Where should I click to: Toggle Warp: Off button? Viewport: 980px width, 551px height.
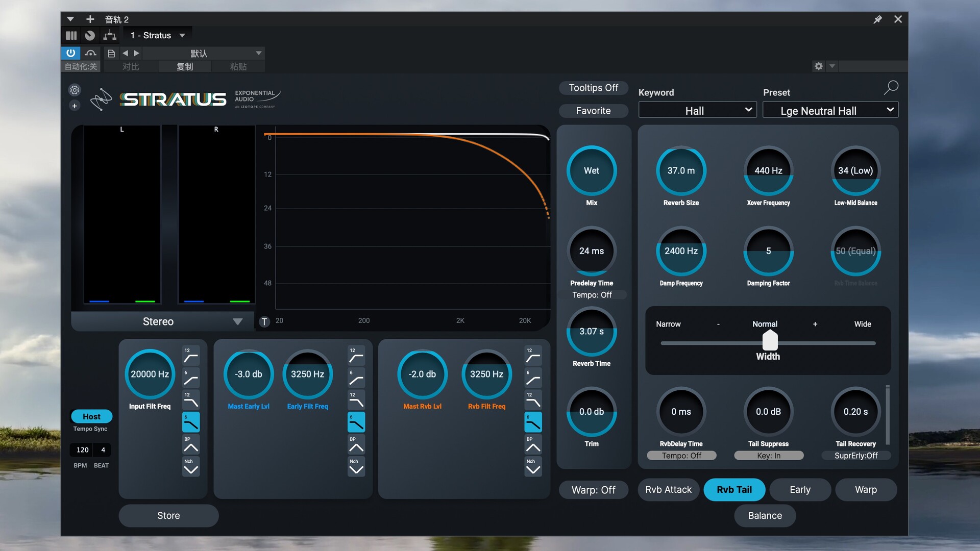(593, 490)
